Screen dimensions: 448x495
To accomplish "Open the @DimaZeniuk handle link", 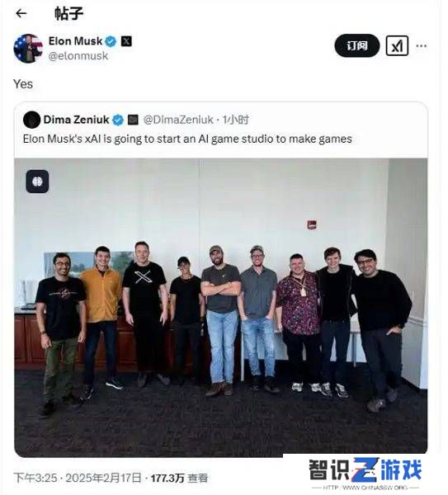I will (178, 120).
